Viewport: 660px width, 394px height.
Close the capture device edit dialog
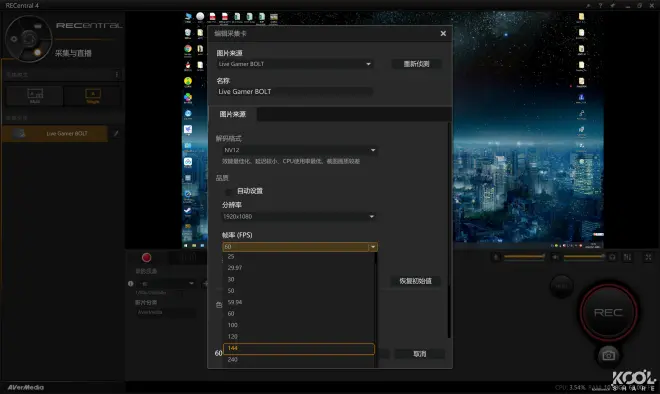point(443,33)
